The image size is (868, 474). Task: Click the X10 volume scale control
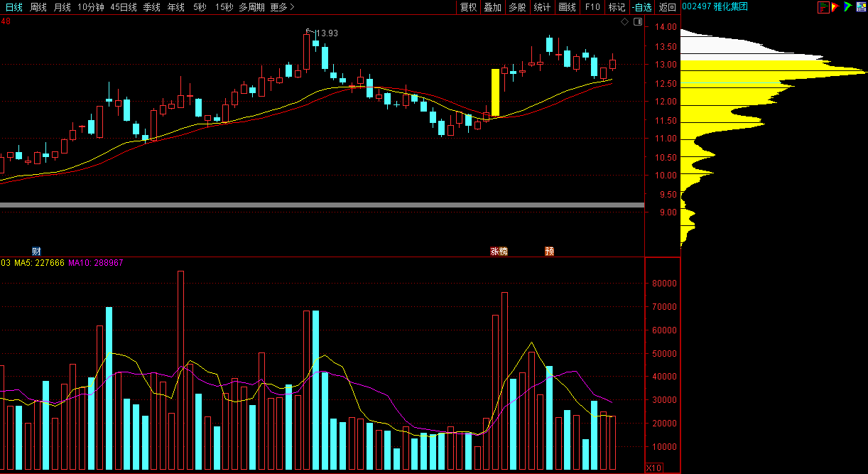point(653,468)
